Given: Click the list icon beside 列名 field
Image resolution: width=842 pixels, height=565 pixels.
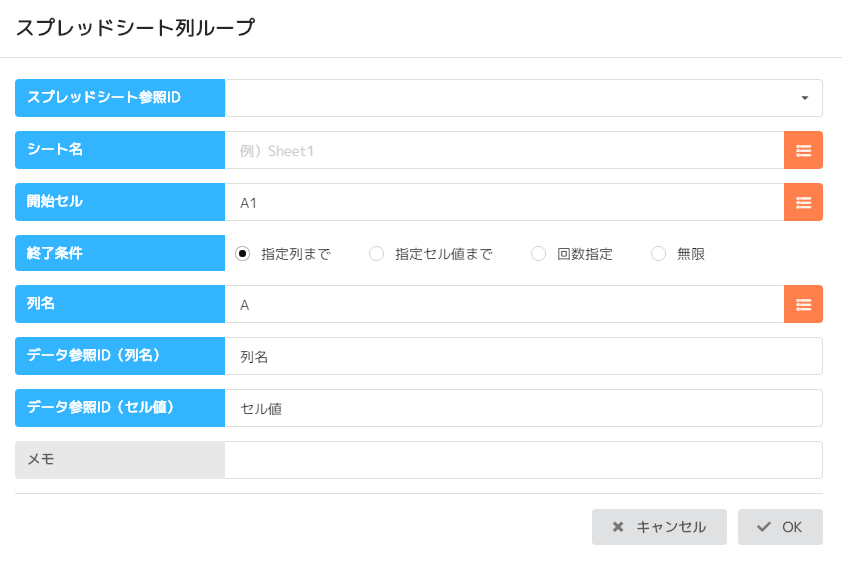Looking at the screenshot, I should coord(803,304).
